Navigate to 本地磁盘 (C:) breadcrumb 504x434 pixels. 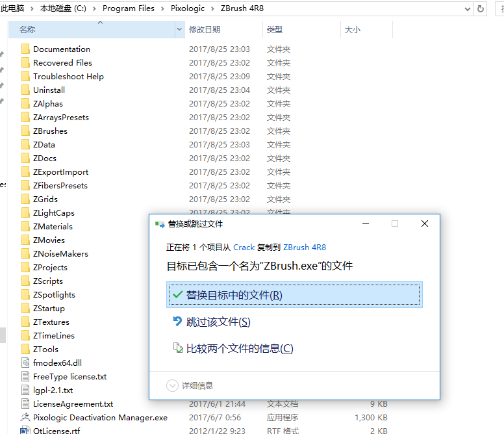(63, 8)
